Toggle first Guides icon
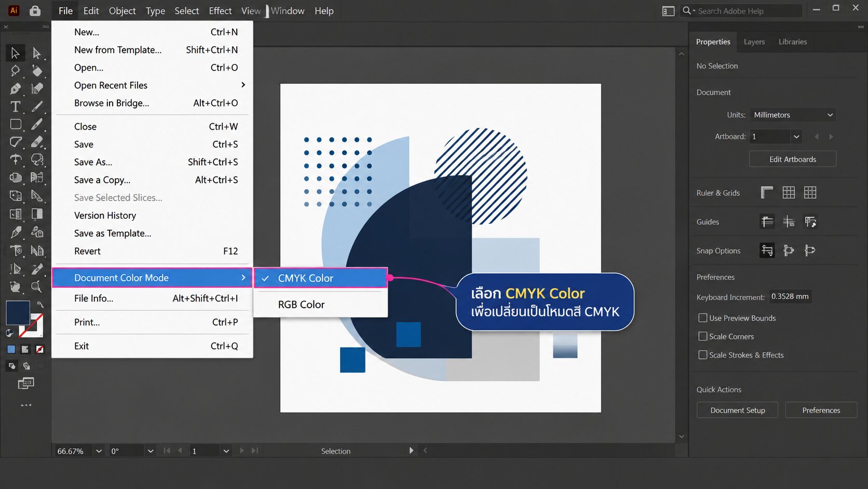Screen dimensions: 868x489 pos(767,222)
